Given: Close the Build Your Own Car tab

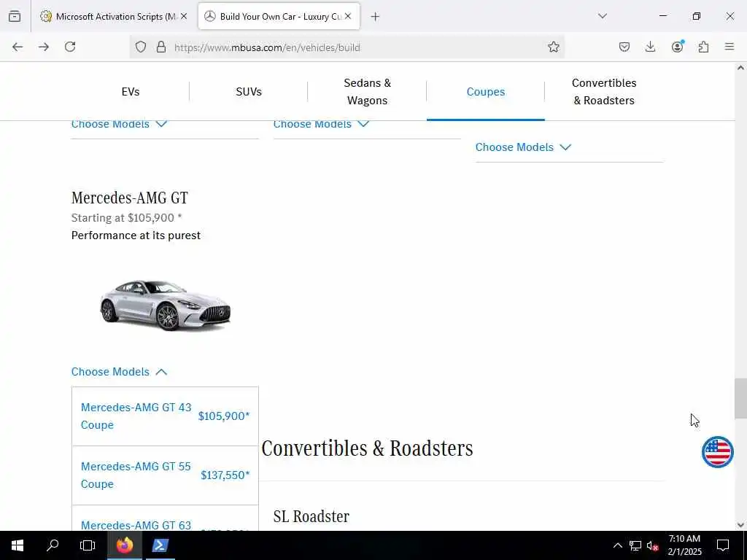Looking at the screenshot, I should click(348, 16).
